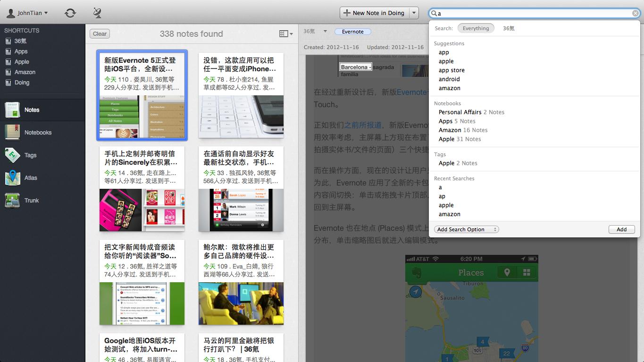Open the Google地图iOS版本开始测试 note card

click(x=142, y=347)
